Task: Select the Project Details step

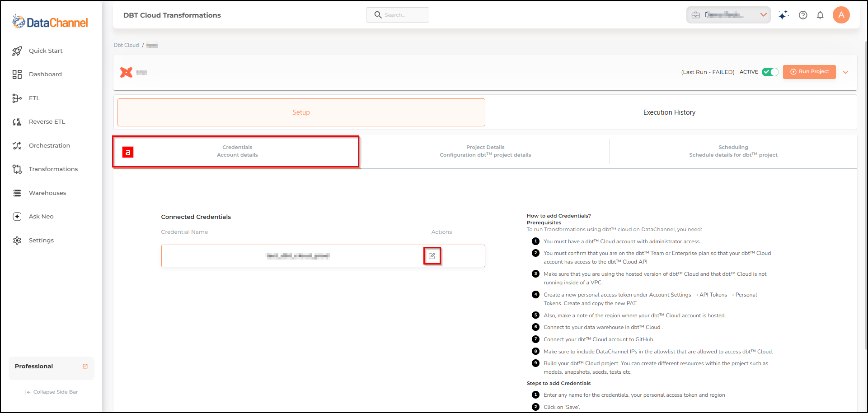Action: [485, 151]
